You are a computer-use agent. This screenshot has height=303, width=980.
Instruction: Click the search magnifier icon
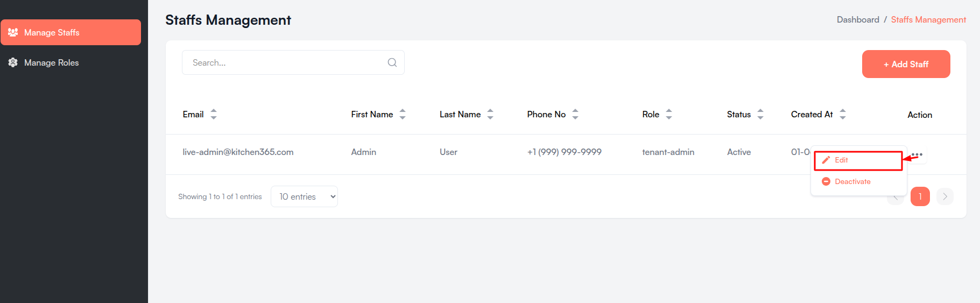point(392,62)
